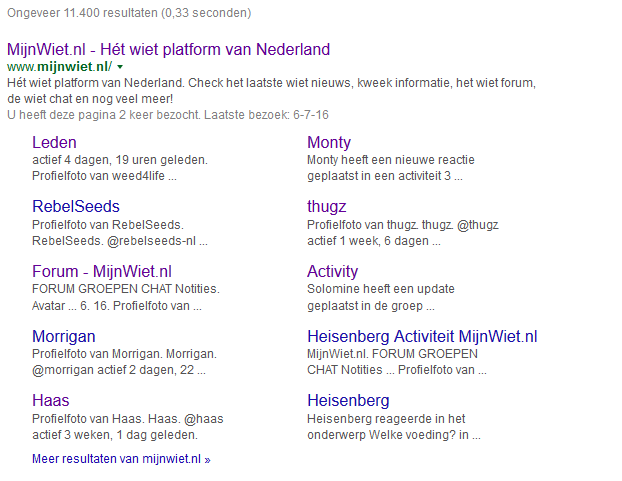Go to Forum - MijnWiet.nl sitelink
This screenshot has width=622, height=481.
(102, 272)
